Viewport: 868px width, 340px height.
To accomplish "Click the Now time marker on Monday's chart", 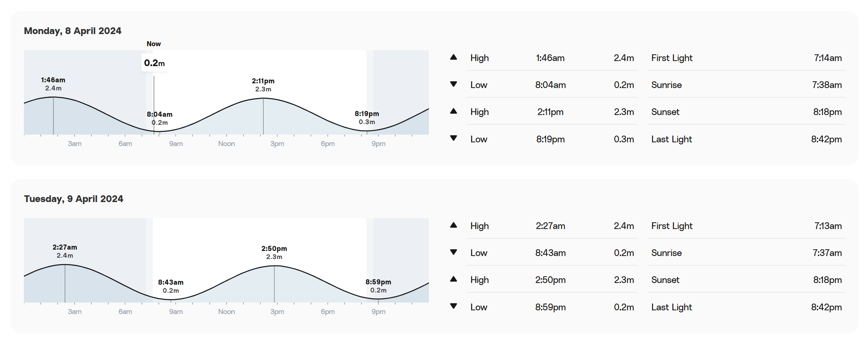I will pyautogui.click(x=154, y=44).
